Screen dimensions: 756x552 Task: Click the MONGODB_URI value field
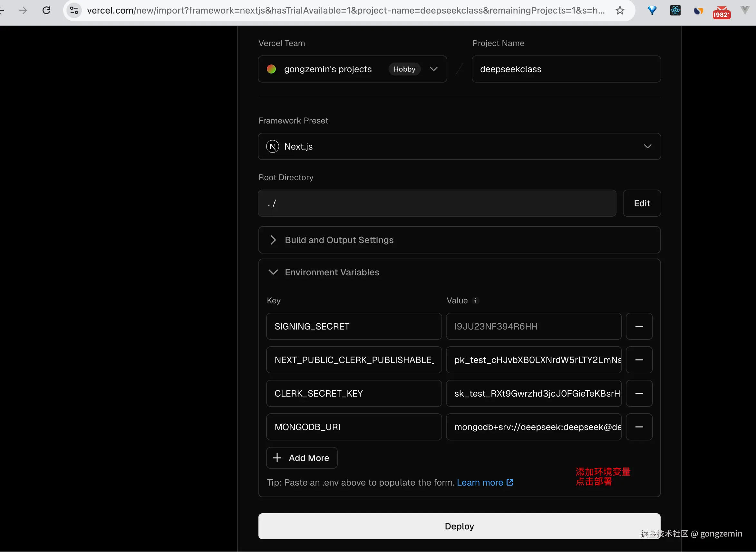pos(533,427)
